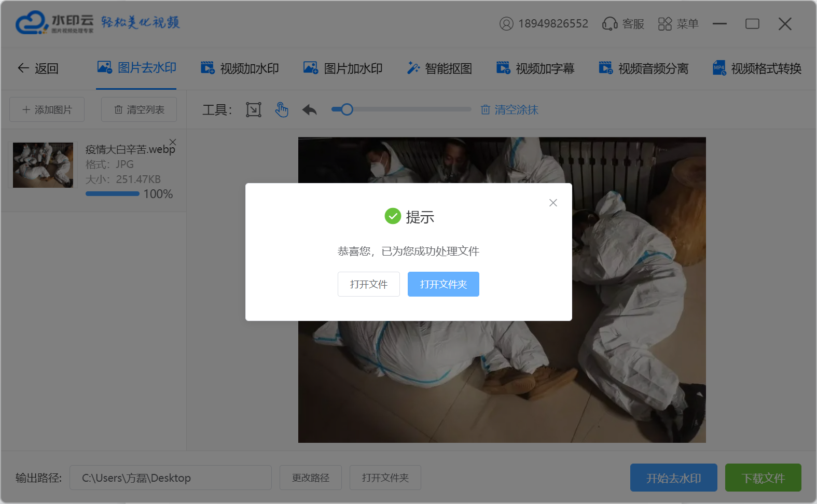Screen dimensions: 817x504
Task: Click file name 疫情大白辛苦.webp
Action: coord(130,149)
